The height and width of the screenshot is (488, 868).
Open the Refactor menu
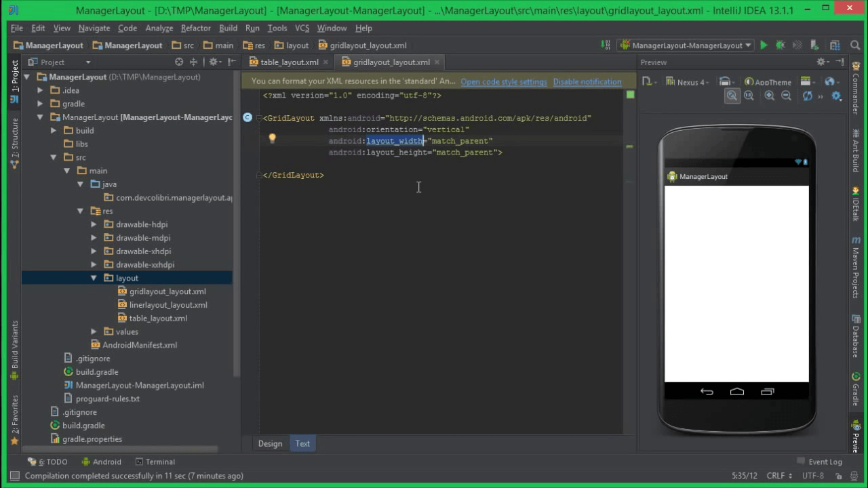pyautogui.click(x=195, y=28)
